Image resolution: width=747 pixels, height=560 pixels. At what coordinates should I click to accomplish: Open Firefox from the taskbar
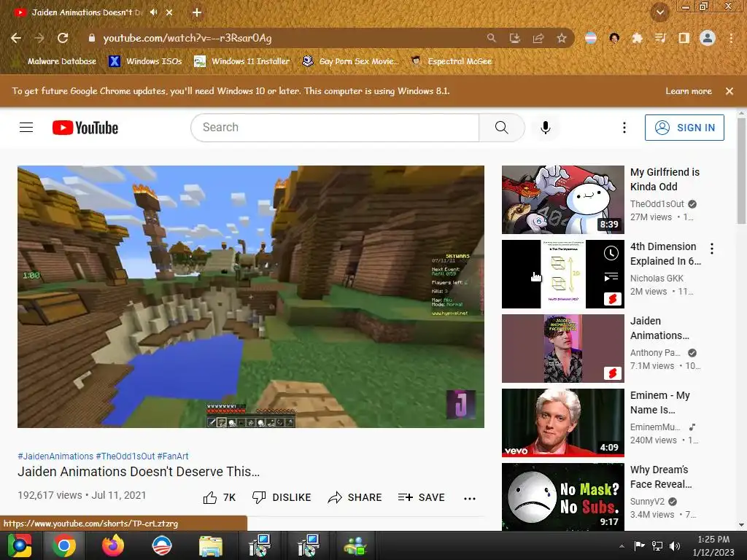113,545
